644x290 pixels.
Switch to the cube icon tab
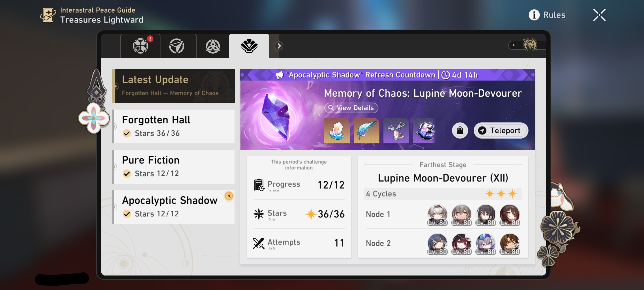tap(177, 46)
